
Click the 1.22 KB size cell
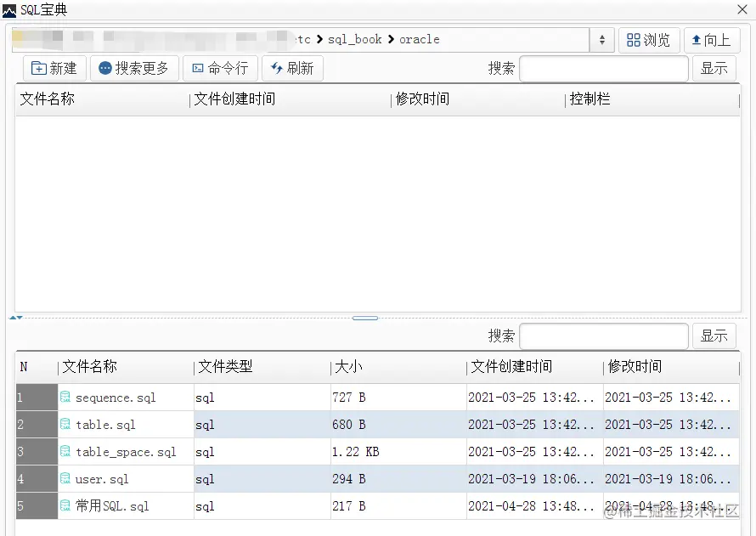click(x=398, y=452)
